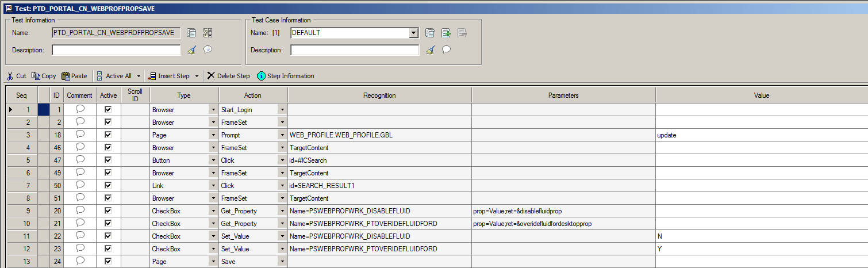Copy the selected step
This screenshot has height=268, width=868.
tap(44, 76)
